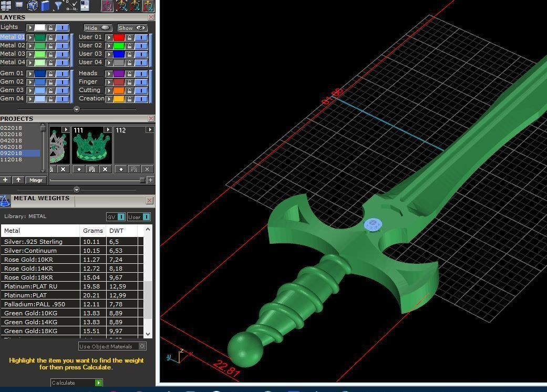
Task: Expand the options arrow on project 111
Action: [x=109, y=130]
